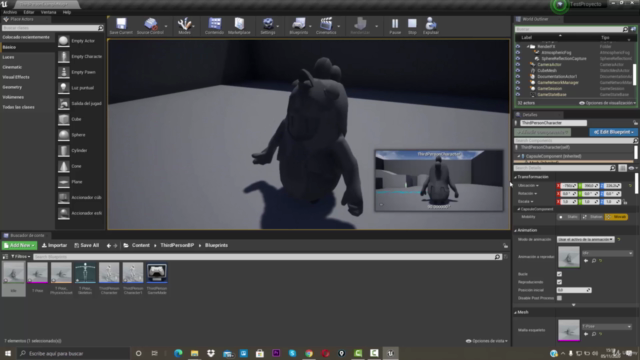Click the sources panel toggle icon beside Filtros
This screenshot has height=360, width=640.
5,257
